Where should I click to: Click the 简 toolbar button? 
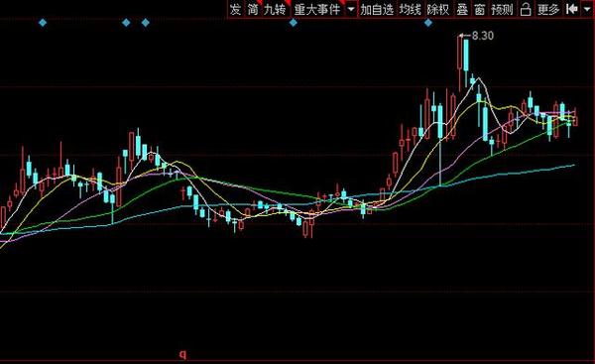[253, 9]
